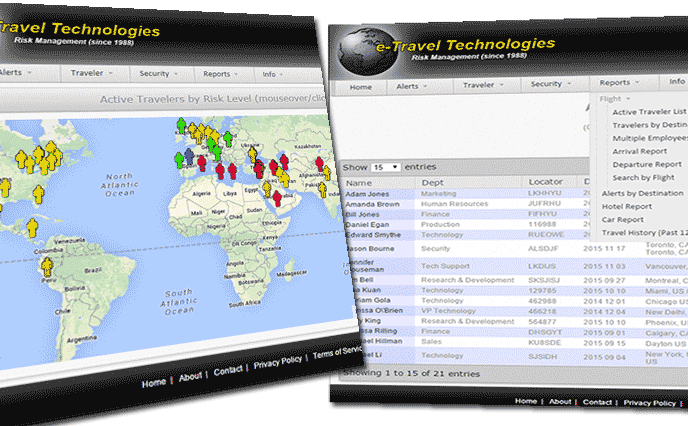Open Traveler dropdown in the list window

coord(483,85)
